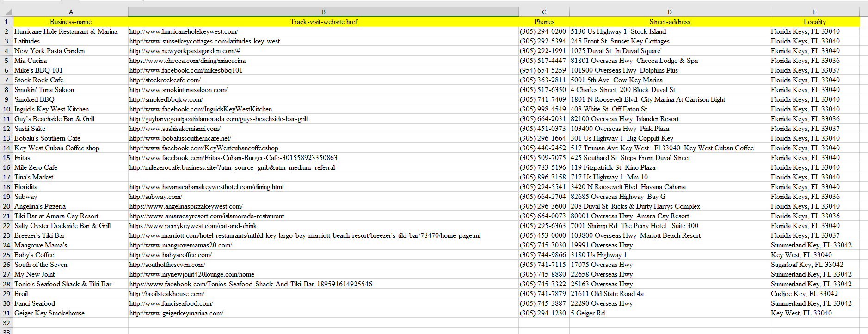The image size is (868, 334).
Task: Click the 'Street-address' header cell
Action: [x=670, y=22]
